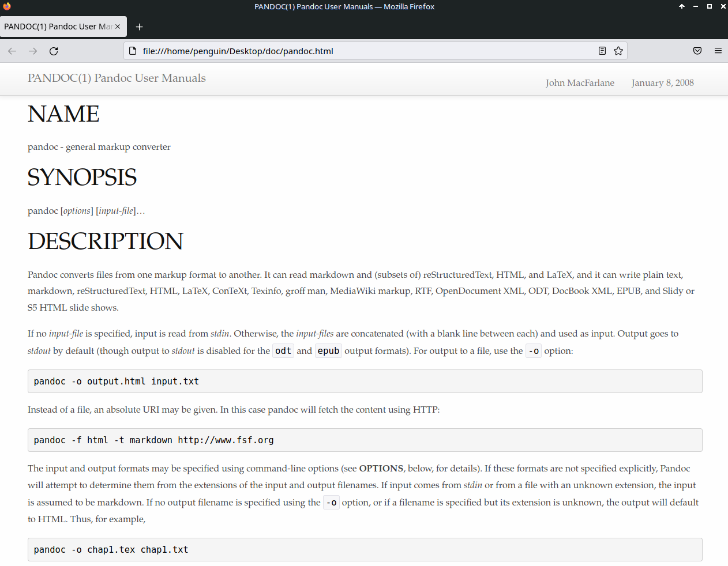The height and width of the screenshot is (566, 728).
Task: Toggle keep-window-on-top arrow in title bar
Action: [x=682, y=6]
